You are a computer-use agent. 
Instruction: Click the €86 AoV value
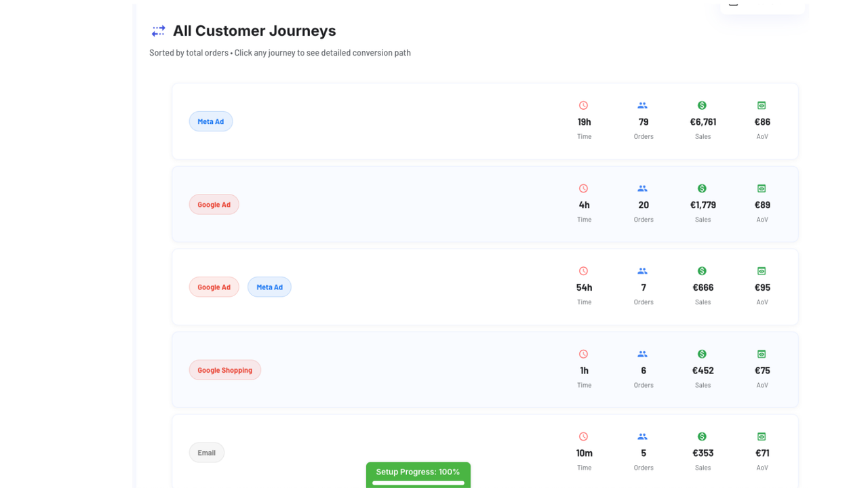[x=762, y=122]
